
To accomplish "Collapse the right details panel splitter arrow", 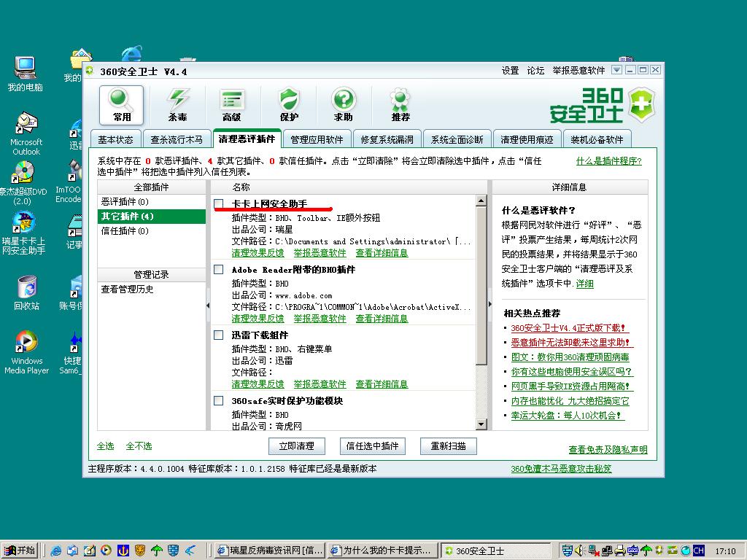I will click(489, 304).
